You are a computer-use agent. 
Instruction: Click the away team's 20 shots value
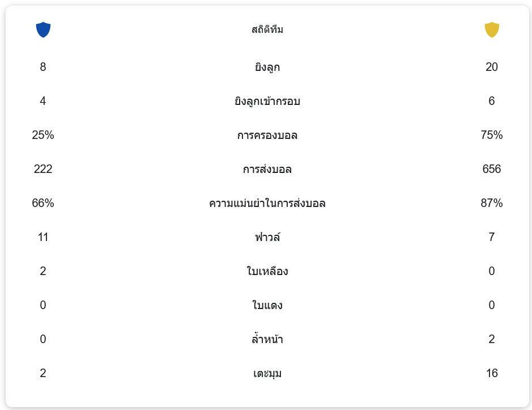pyautogui.click(x=492, y=67)
